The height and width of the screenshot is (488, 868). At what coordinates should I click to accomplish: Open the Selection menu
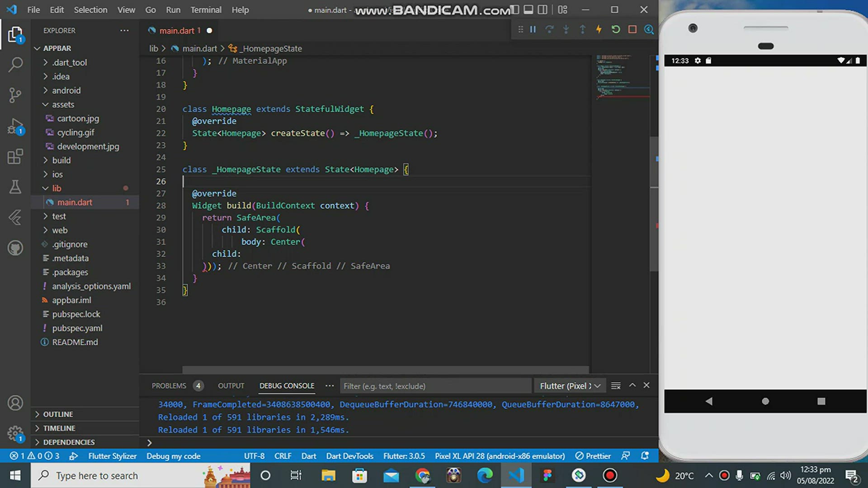(90, 9)
